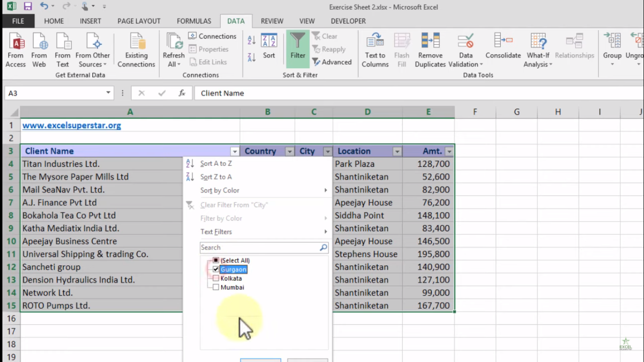Check the Kolkata checkbox
The height and width of the screenshot is (362, 644).
(x=216, y=278)
